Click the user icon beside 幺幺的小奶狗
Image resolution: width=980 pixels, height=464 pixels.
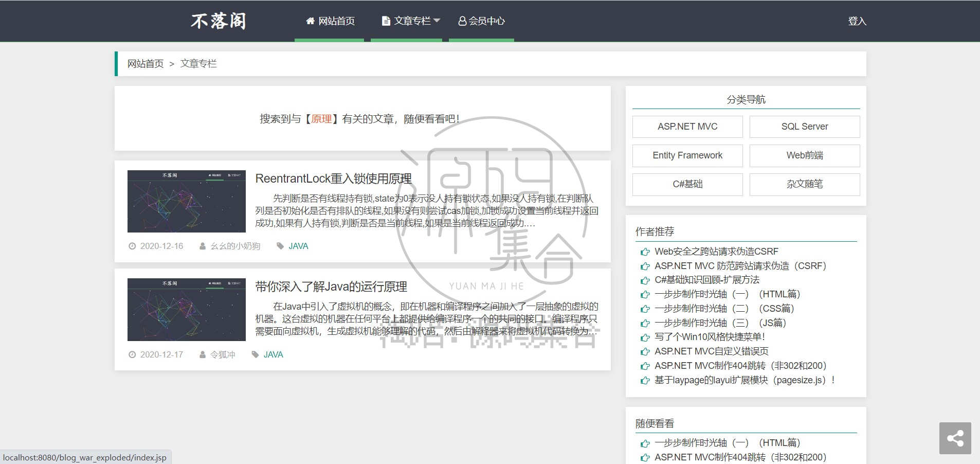(x=203, y=246)
